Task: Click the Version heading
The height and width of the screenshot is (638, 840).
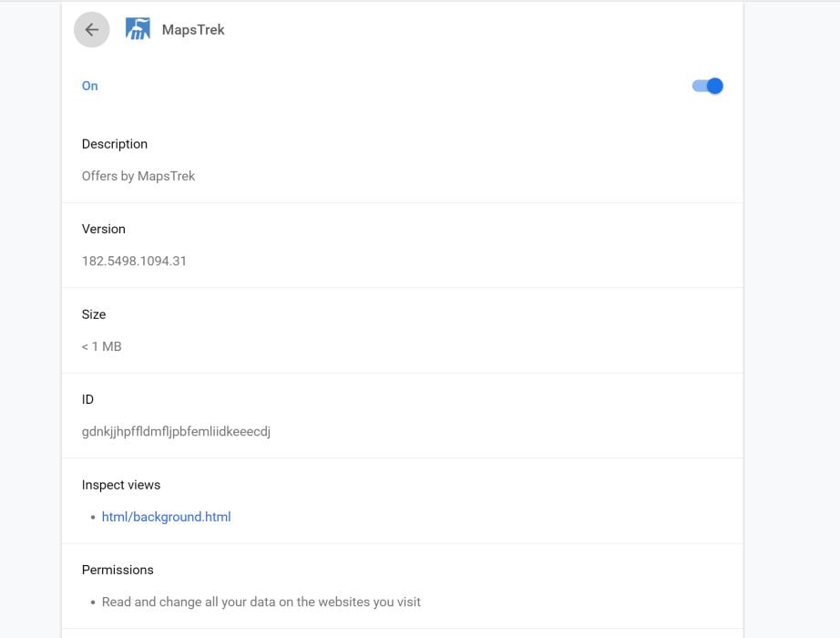Action: click(x=103, y=229)
